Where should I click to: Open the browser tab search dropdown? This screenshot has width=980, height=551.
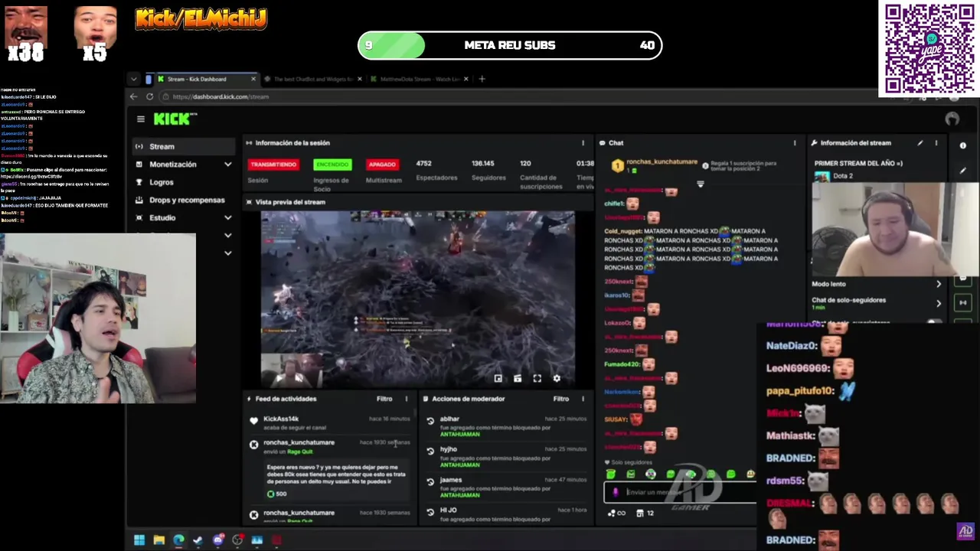click(x=134, y=79)
